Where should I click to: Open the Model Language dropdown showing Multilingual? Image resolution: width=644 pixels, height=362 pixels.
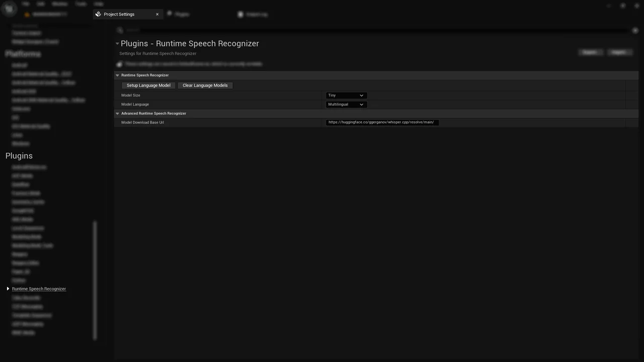coord(346,104)
